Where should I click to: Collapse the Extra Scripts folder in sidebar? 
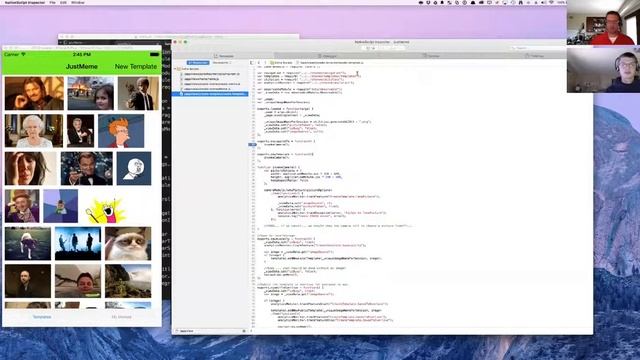coord(176,69)
